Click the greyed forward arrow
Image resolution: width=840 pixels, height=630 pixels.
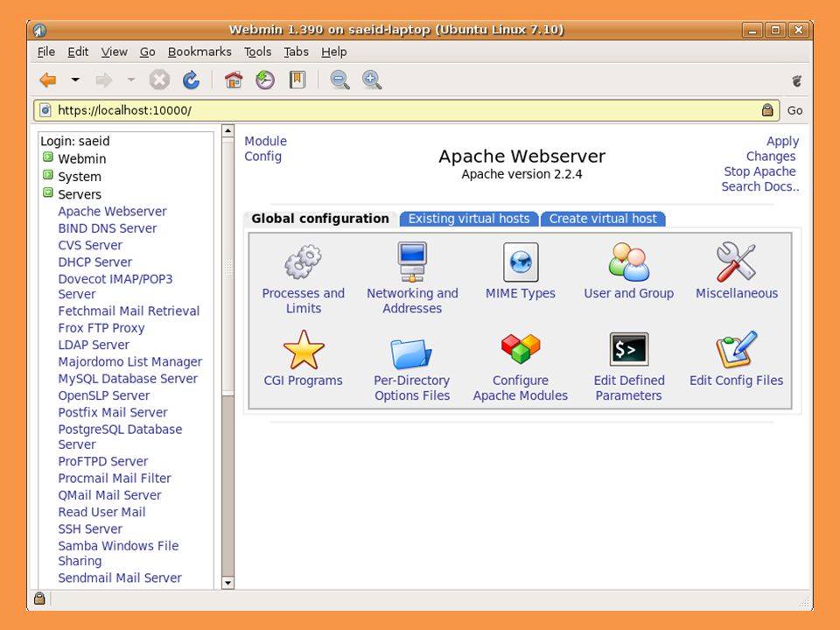[104, 80]
